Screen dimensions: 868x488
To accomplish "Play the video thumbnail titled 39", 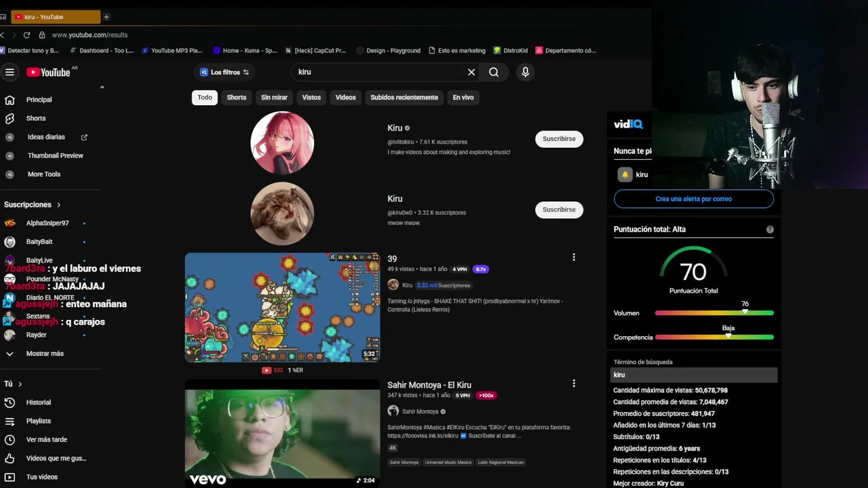I will pyautogui.click(x=282, y=308).
